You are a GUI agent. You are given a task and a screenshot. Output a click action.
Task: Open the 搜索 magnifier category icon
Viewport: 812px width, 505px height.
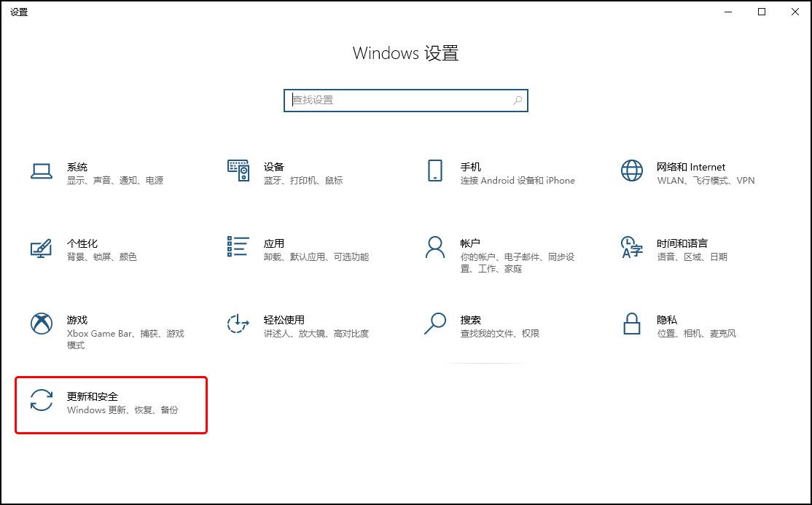(435, 324)
